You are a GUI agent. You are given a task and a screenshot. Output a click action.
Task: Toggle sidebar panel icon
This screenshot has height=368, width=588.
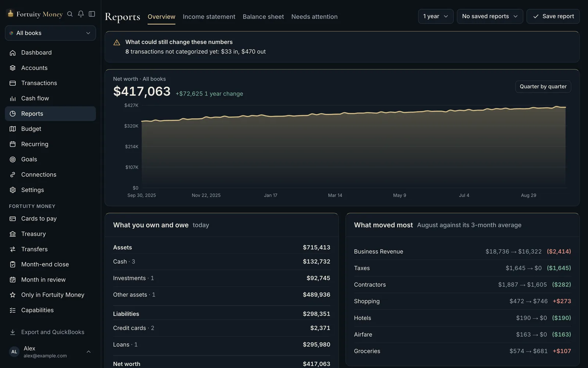[92, 14]
